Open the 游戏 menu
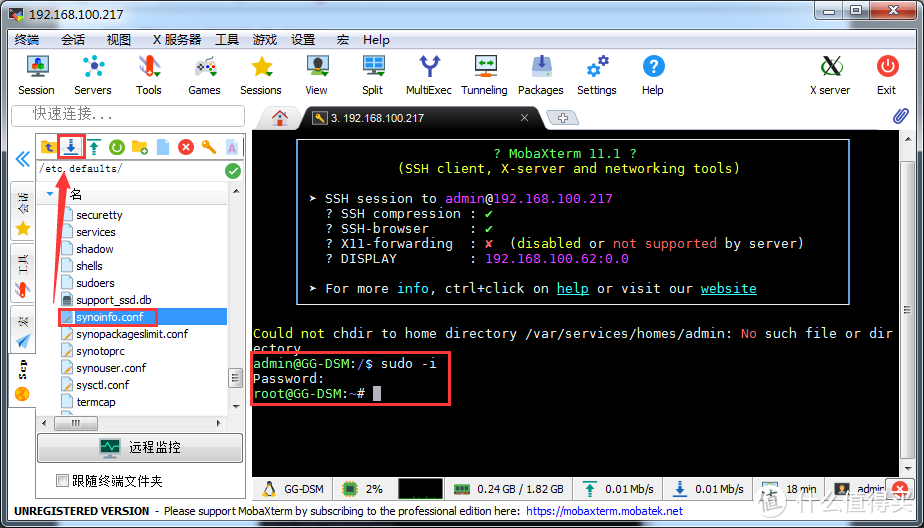The height and width of the screenshot is (528, 924). coord(265,39)
